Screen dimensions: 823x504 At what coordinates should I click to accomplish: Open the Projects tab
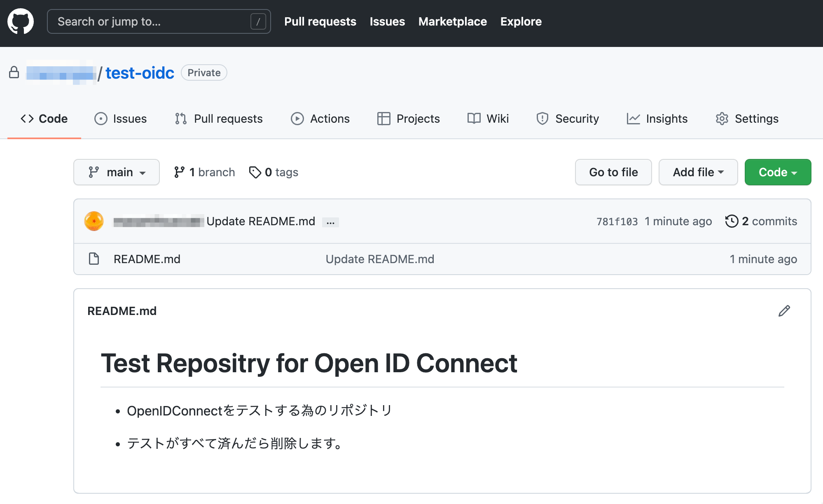tap(408, 119)
